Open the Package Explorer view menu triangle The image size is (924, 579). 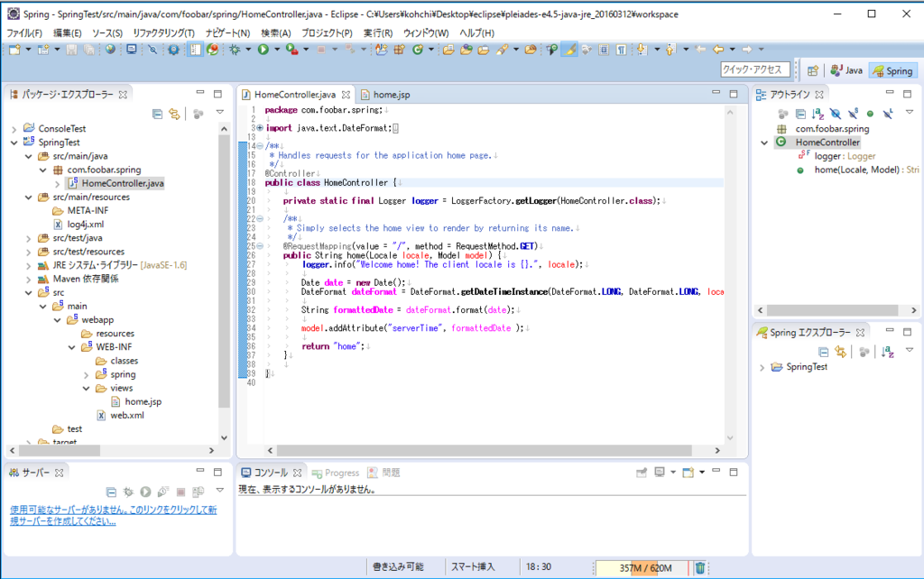point(220,112)
